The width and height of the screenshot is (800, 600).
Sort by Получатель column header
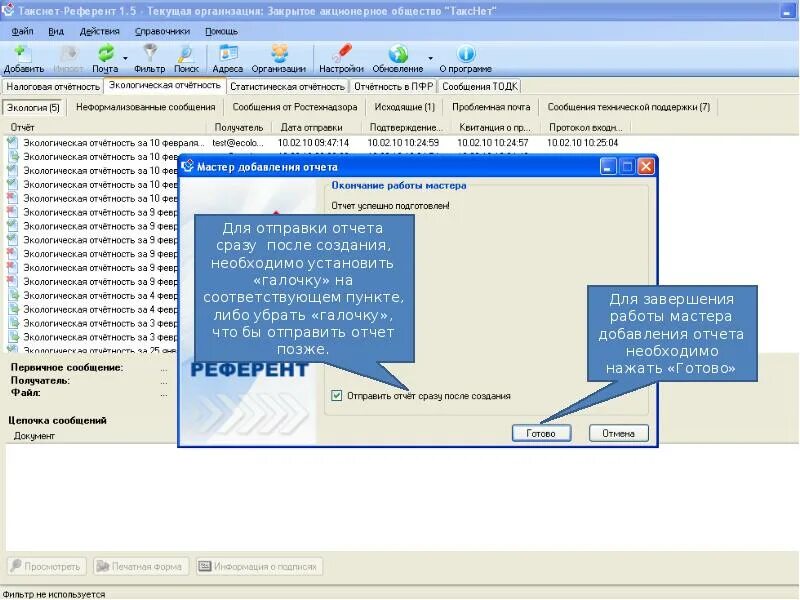click(x=238, y=128)
